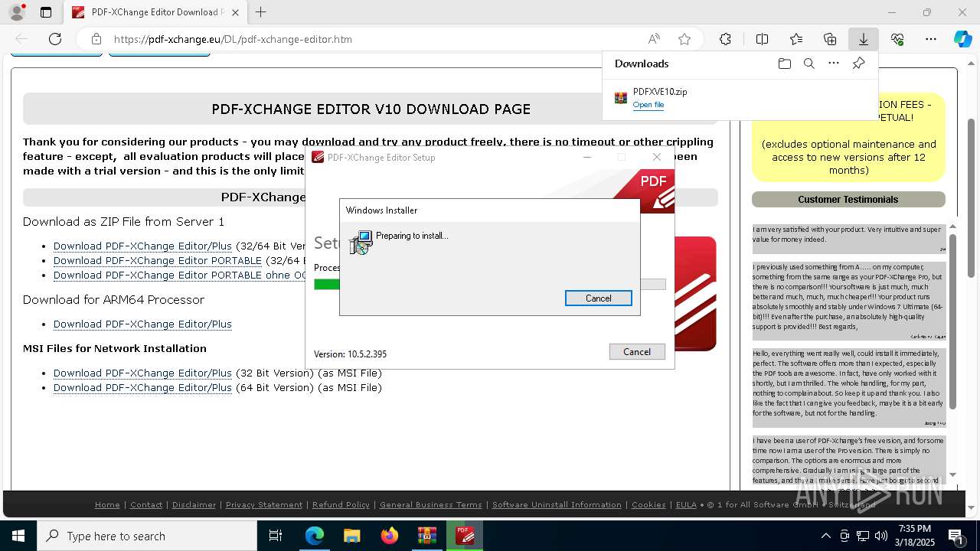
Task: Open WinRAR from the taskbar
Action: (x=426, y=536)
